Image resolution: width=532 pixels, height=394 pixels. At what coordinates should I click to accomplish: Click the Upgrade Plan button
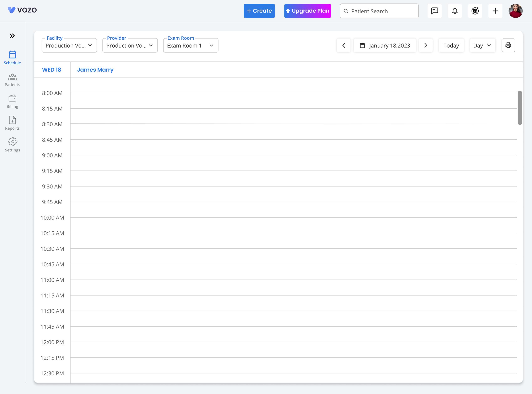coord(307,11)
